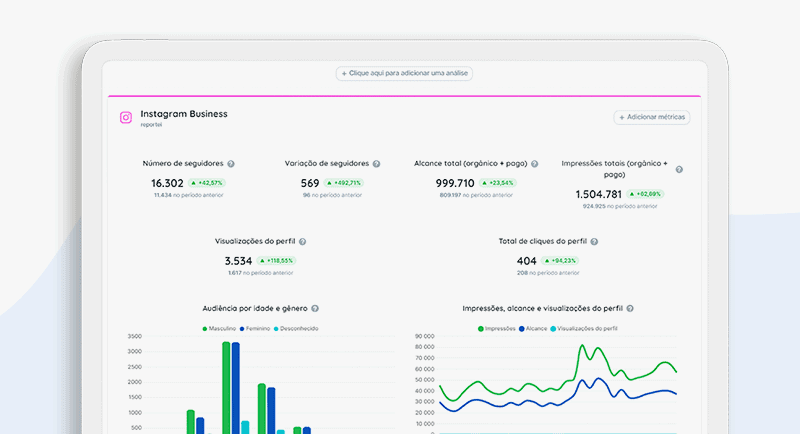Click the Audiência por idade e gênero chart title
Image resolution: width=800 pixels, height=434 pixels.
(255, 309)
